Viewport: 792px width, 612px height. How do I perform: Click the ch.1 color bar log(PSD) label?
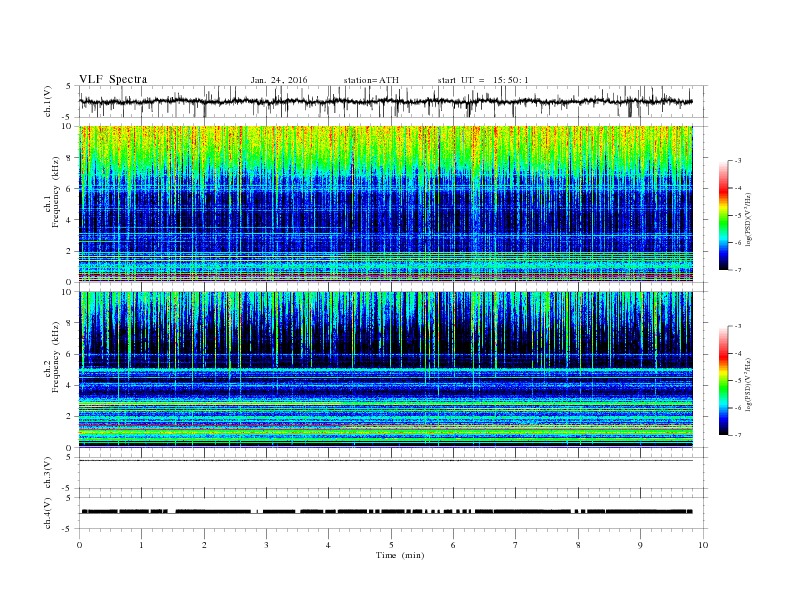[749, 219]
